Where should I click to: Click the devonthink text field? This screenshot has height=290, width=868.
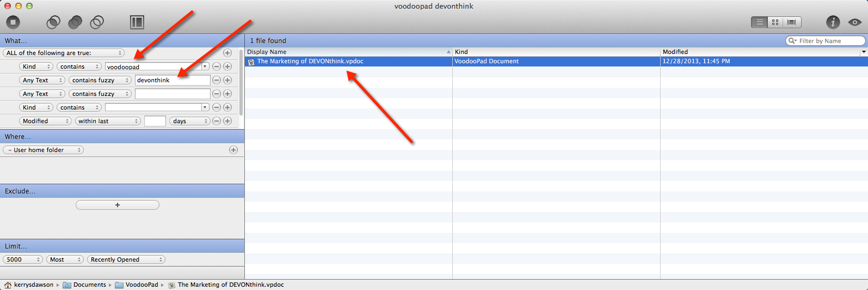coord(173,80)
